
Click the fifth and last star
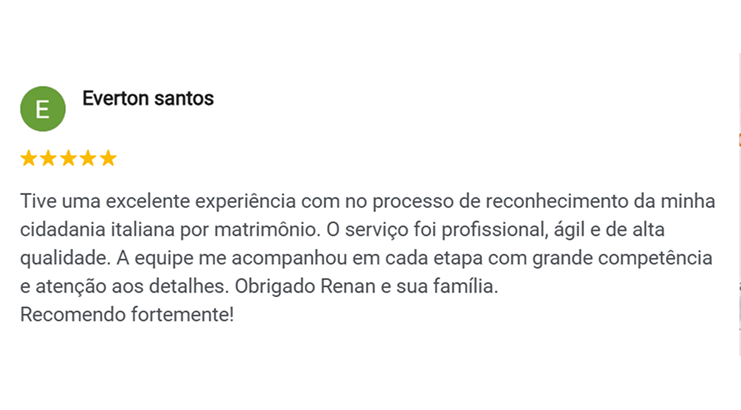click(108, 158)
